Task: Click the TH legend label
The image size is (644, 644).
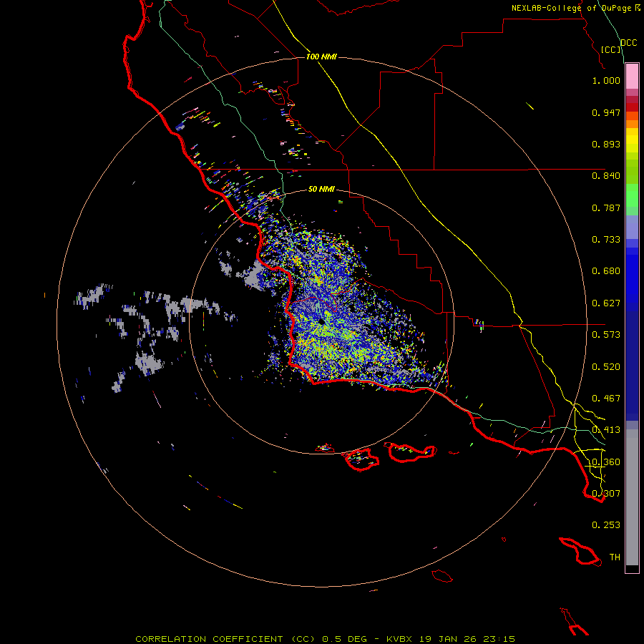Action: (615, 557)
